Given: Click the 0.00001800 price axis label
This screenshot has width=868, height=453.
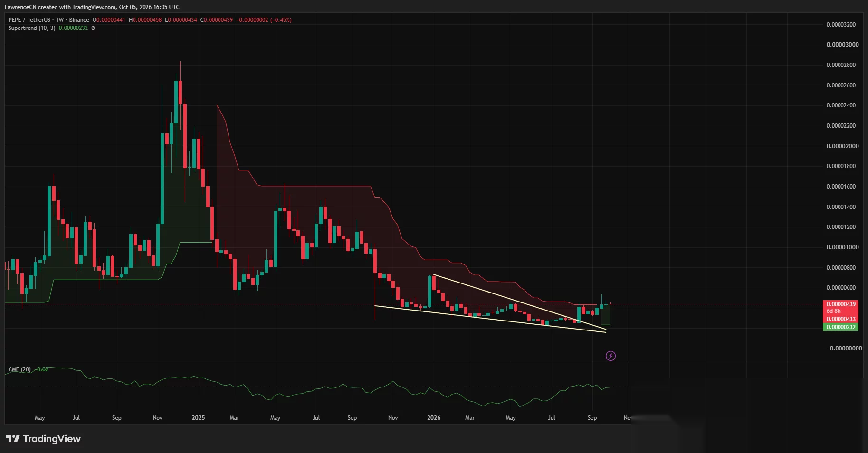Looking at the screenshot, I should click(841, 166).
